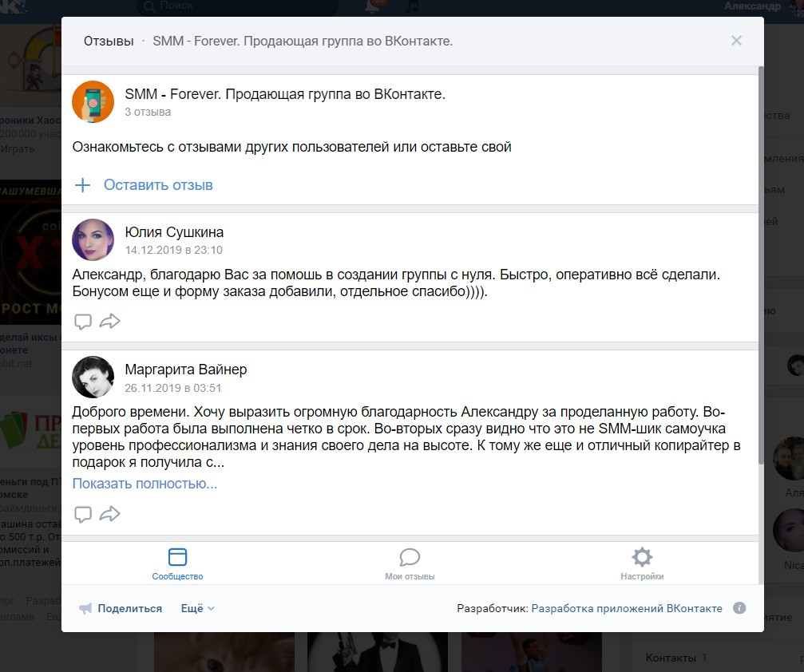Viewport: 804px width, 672px height.
Task: Open the Александр profile menu in the top bar
Action: [763, 6]
